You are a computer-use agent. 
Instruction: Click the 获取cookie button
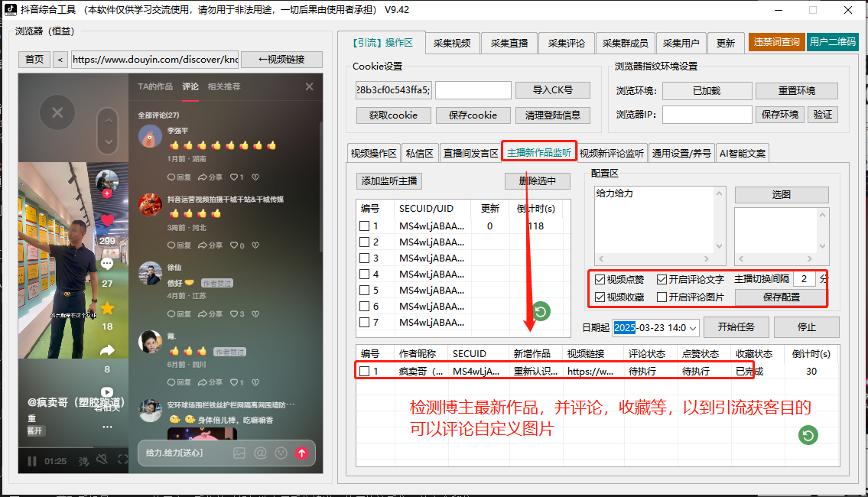coord(393,115)
